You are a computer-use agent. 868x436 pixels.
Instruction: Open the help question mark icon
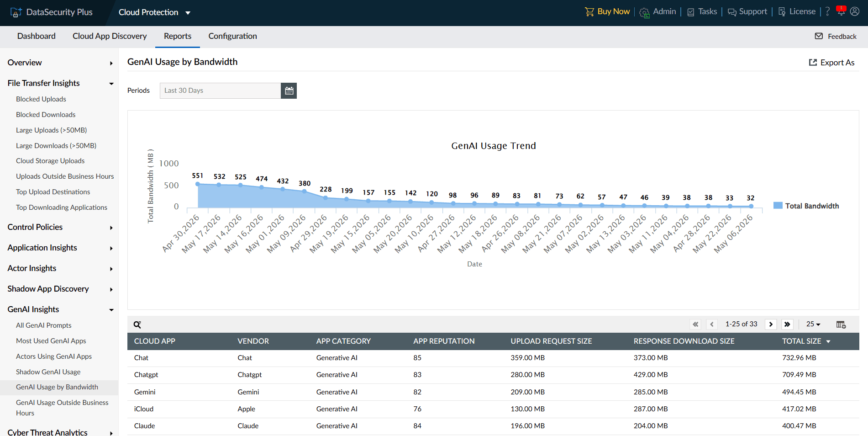827,12
